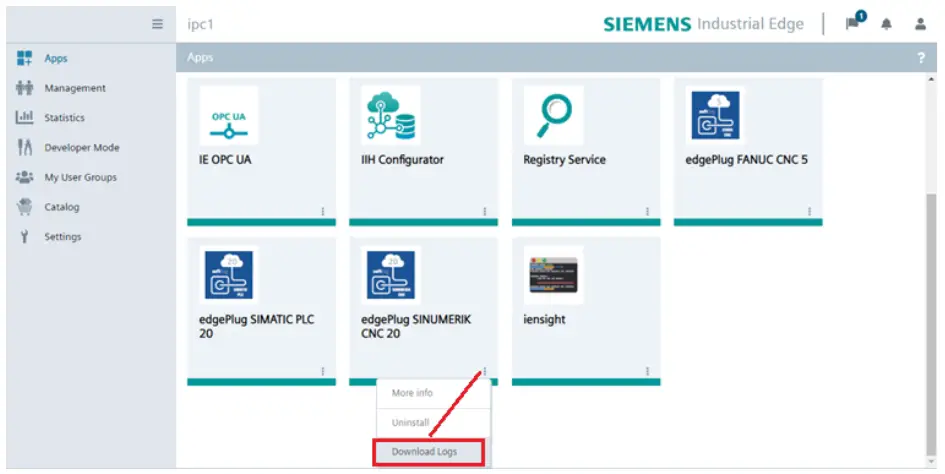945x474 pixels.
Task: Choose Uninstall in context menu
Action: coord(433,423)
